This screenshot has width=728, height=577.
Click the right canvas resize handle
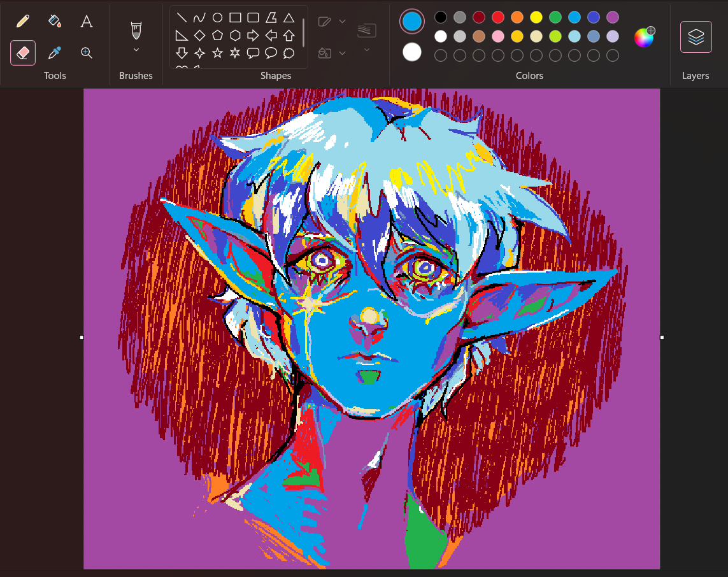pyautogui.click(x=662, y=338)
